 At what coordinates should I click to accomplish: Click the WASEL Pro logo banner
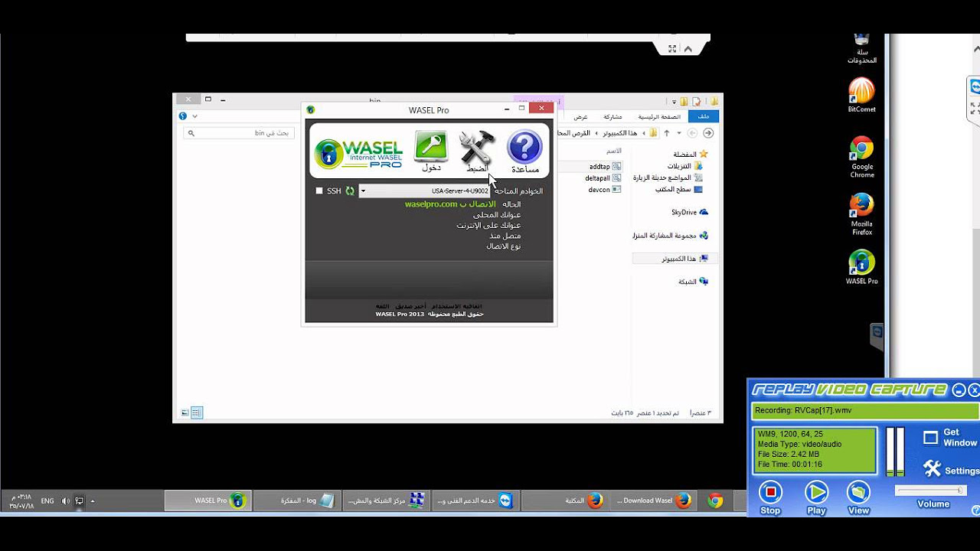(359, 153)
